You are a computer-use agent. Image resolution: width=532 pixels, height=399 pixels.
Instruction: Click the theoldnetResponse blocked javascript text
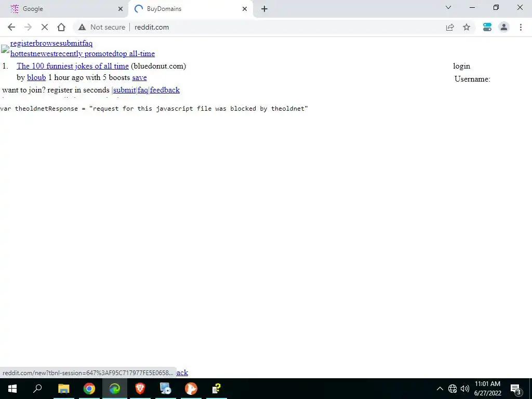(154, 109)
